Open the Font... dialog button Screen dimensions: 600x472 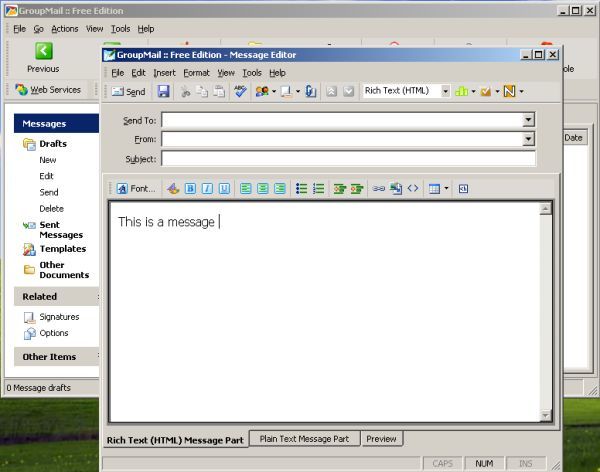[136, 188]
